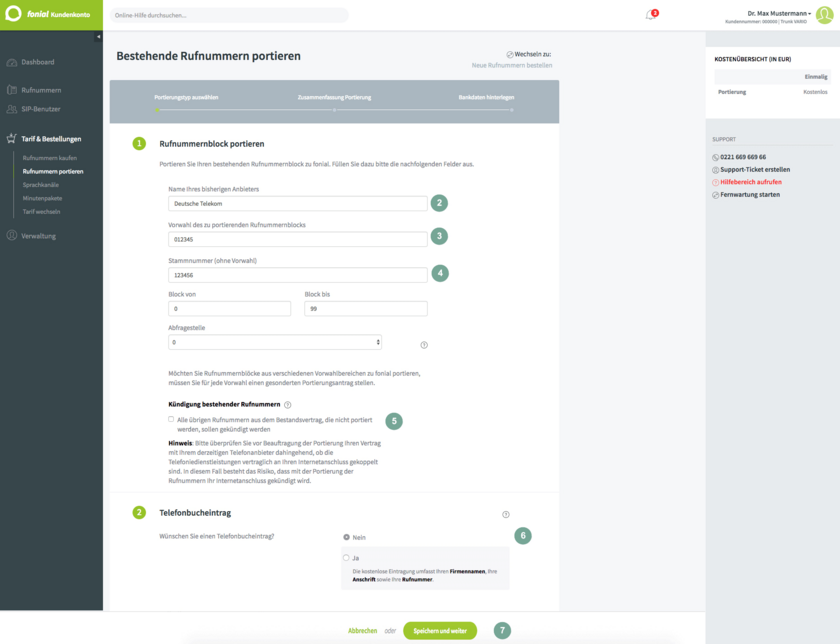This screenshot has height=644, width=840.
Task: Click the user avatar icon
Action: point(824,15)
